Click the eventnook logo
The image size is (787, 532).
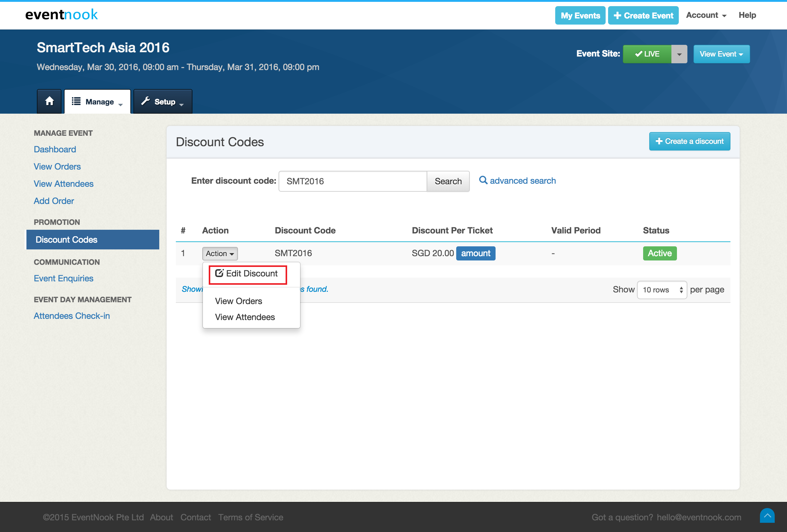61,14
